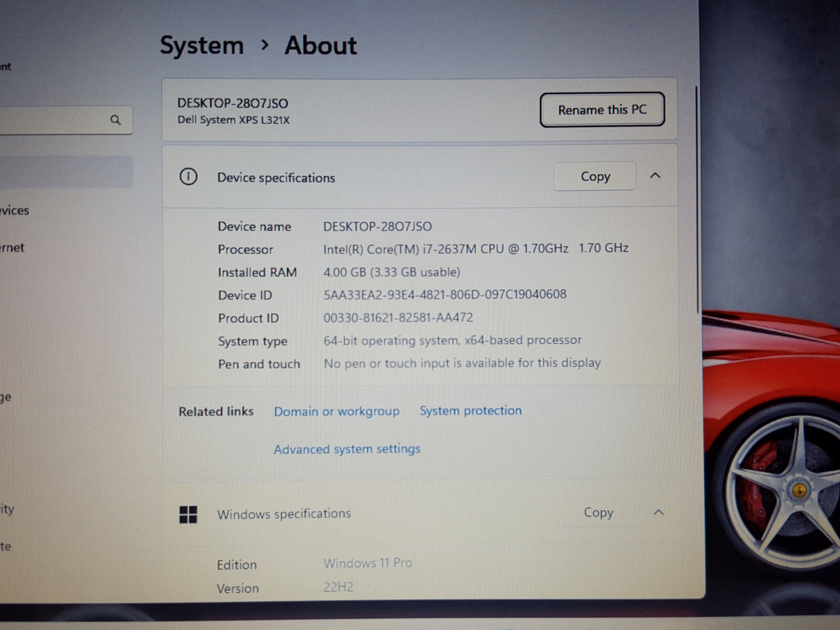The image size is (840, 630).
Task: Click the About page heading
Action: click(321, 46)
